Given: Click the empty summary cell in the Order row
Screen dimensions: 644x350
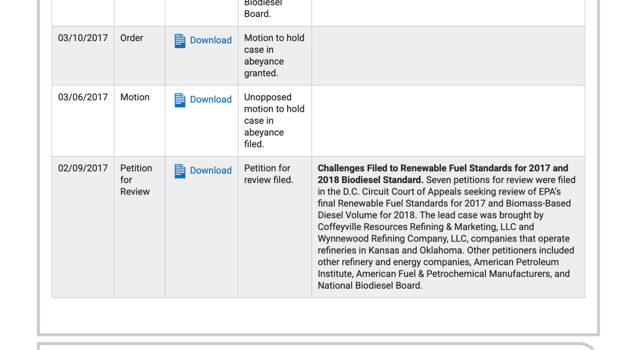Looking at the screenshot, I should 448,55.
